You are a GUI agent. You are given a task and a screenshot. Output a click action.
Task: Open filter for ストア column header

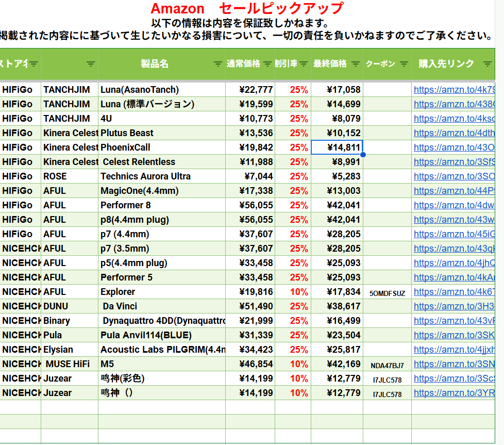[33, 64]
